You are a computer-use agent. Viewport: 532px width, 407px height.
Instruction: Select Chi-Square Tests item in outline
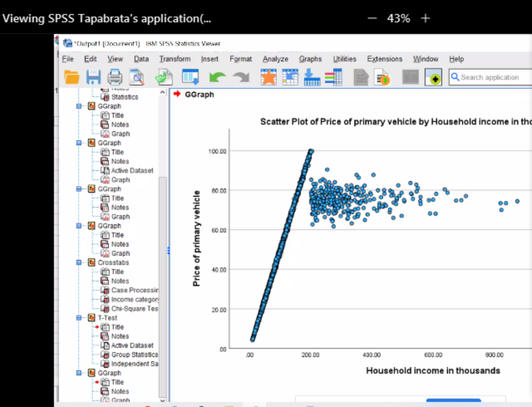pos(134,309)
